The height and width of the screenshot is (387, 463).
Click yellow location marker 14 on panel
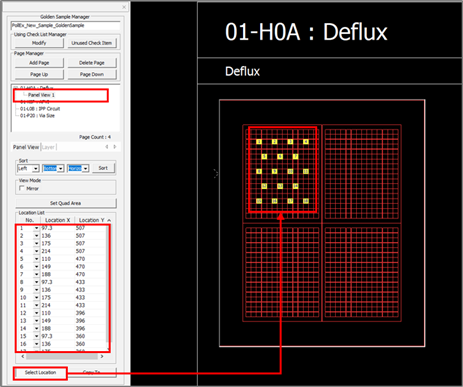tap(295, 186)
